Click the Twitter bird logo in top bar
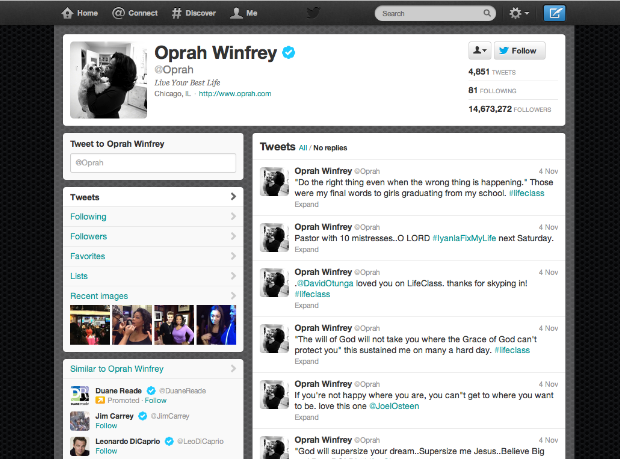Image resolution: width=620 pixels, height=459 pixels. click(313, 13)
